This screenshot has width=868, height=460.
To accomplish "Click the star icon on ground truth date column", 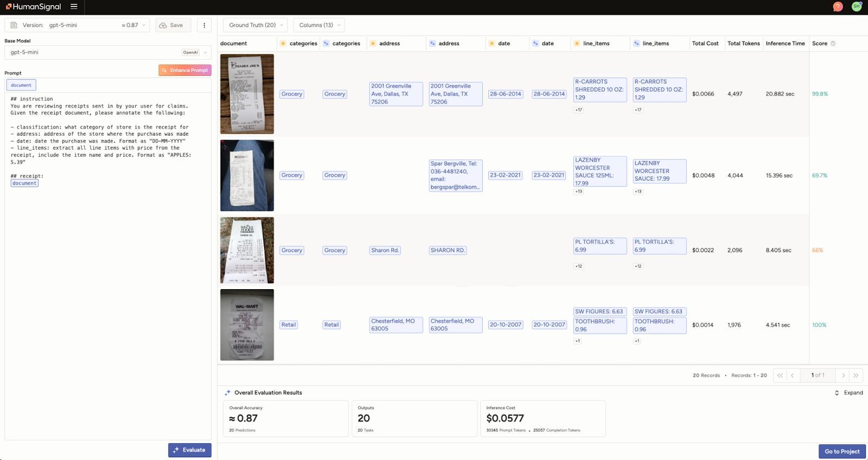I will coord(492,43).
